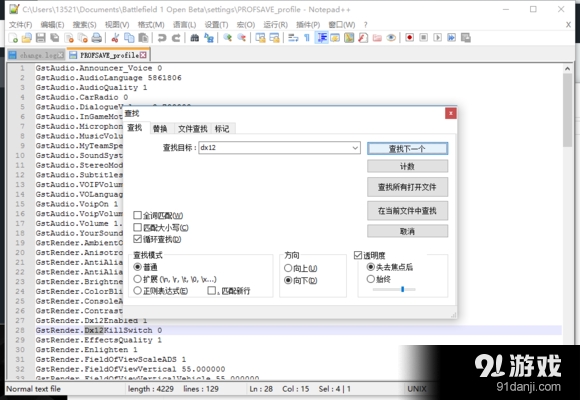Screen dimensions: 580x400
Task: Switch to the change.log file tab
Action: pos(36,55)
